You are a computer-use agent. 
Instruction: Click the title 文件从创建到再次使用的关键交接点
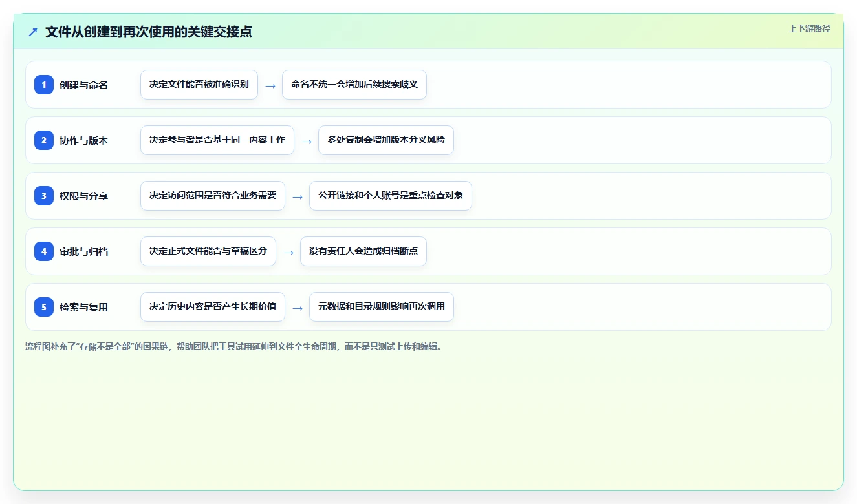(x=149, y=32)
